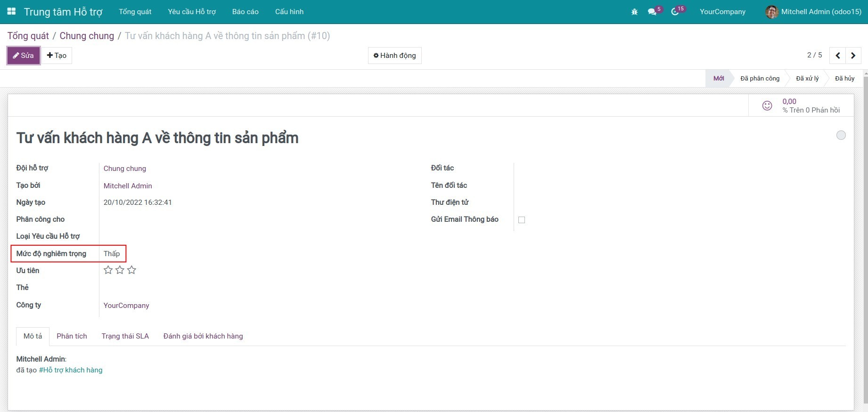Open the conversations chat icon

[653, 12]
